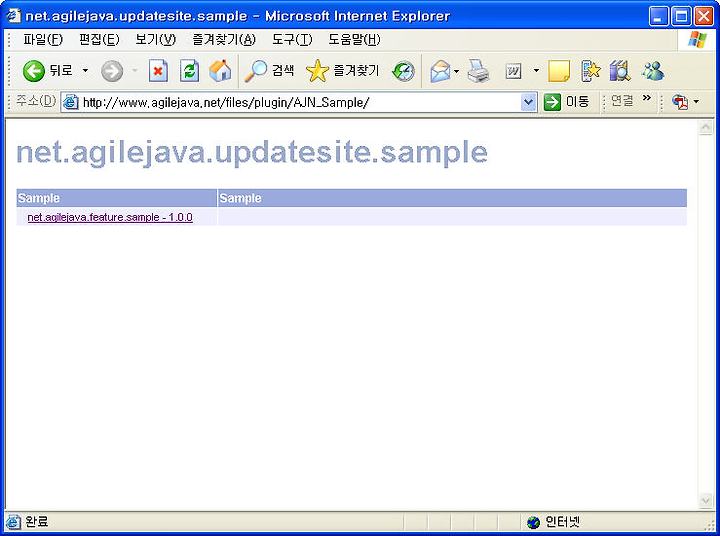The width and height of the screenshot is (720, 536).
Task: Open the 파일(F) menu
Action: (x=43, y=40)
